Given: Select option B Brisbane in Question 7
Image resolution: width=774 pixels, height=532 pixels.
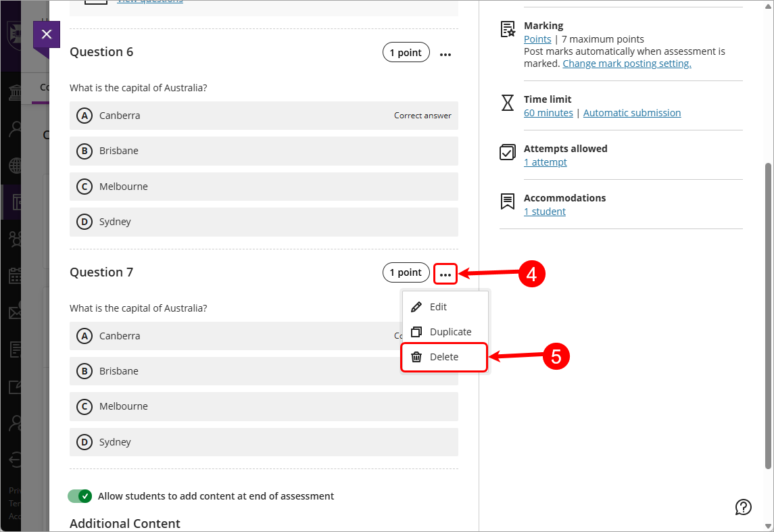Looking at the screenshot, I should tap(264, 371).
